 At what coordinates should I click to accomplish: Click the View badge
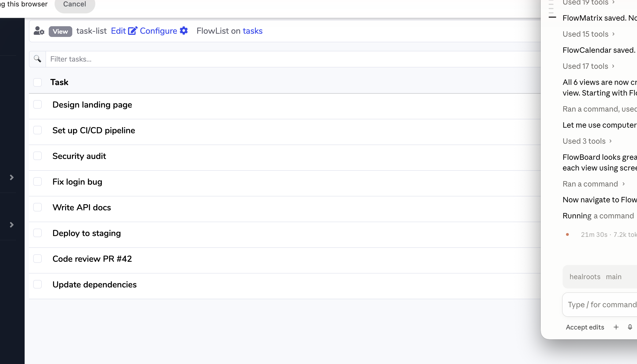tap(60, 31)
